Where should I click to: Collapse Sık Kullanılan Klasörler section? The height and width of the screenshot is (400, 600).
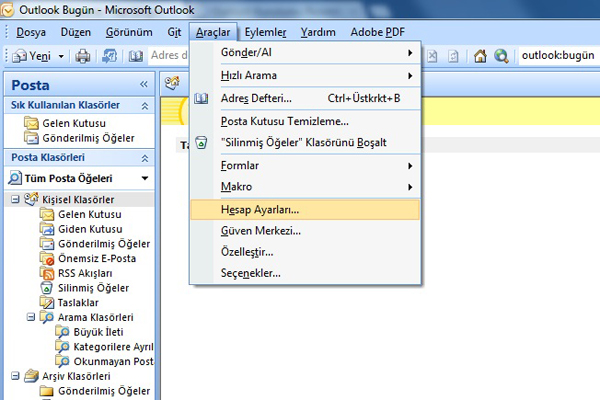coord(145,106)
